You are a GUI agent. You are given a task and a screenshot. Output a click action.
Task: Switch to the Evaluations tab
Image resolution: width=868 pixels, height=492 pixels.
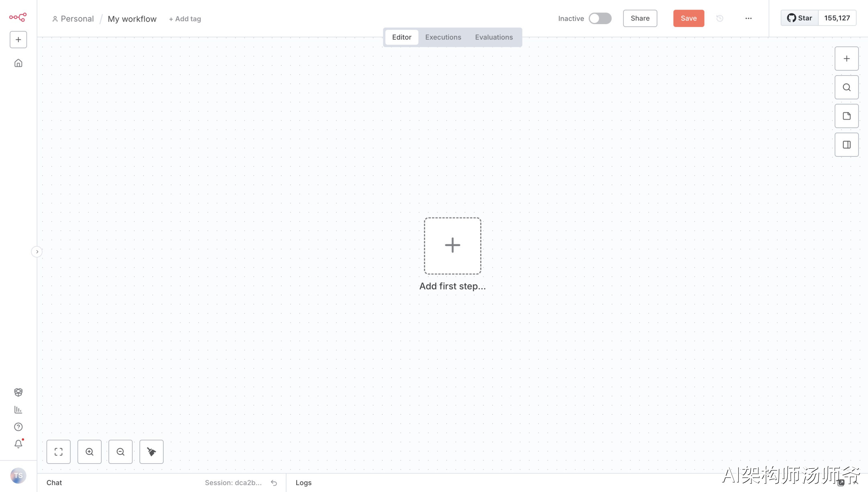pos(493,37)
